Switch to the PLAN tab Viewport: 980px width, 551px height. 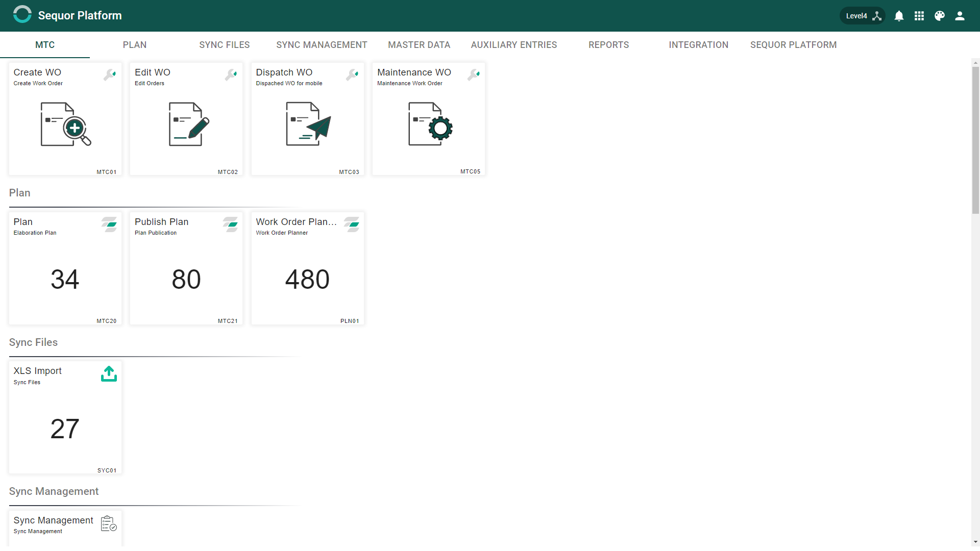(135, 45)
